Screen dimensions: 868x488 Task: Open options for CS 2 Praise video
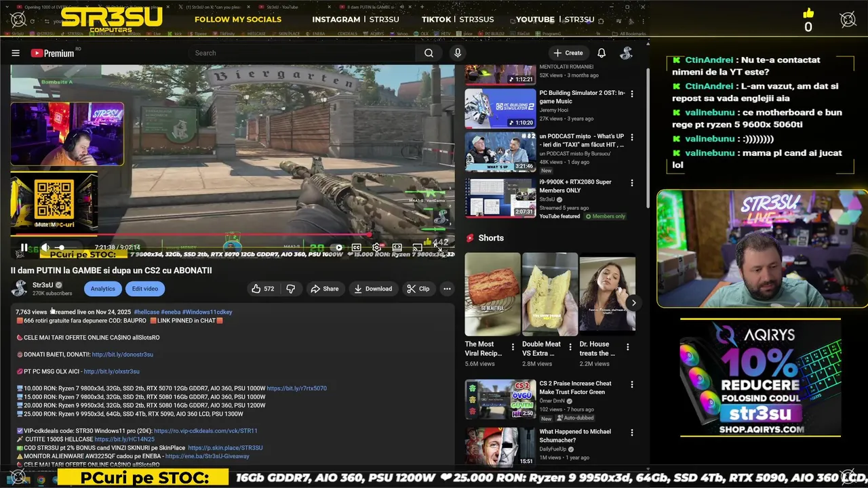pyautogui.click(x=632, y=384)
